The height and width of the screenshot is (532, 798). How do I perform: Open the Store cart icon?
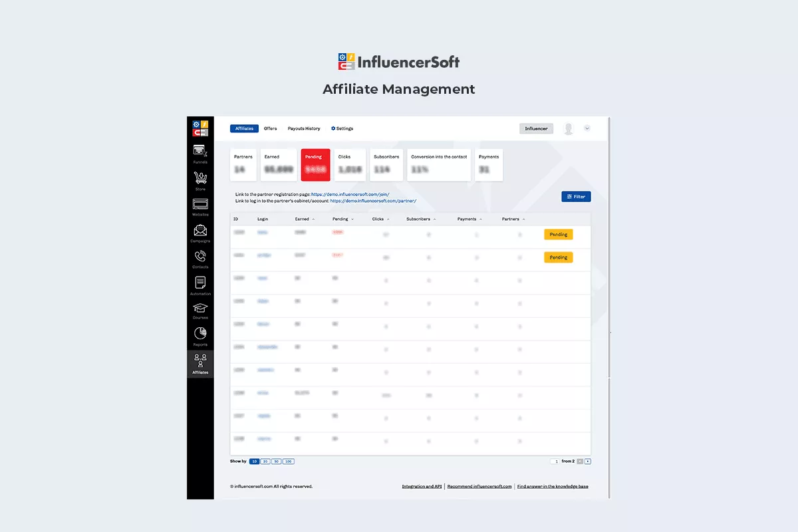(200, 178)
